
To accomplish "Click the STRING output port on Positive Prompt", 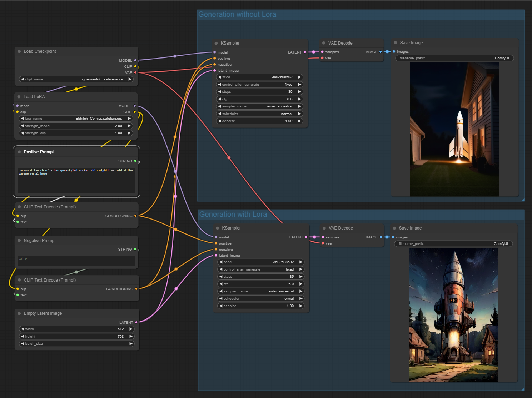I will (x=135, y=161).
